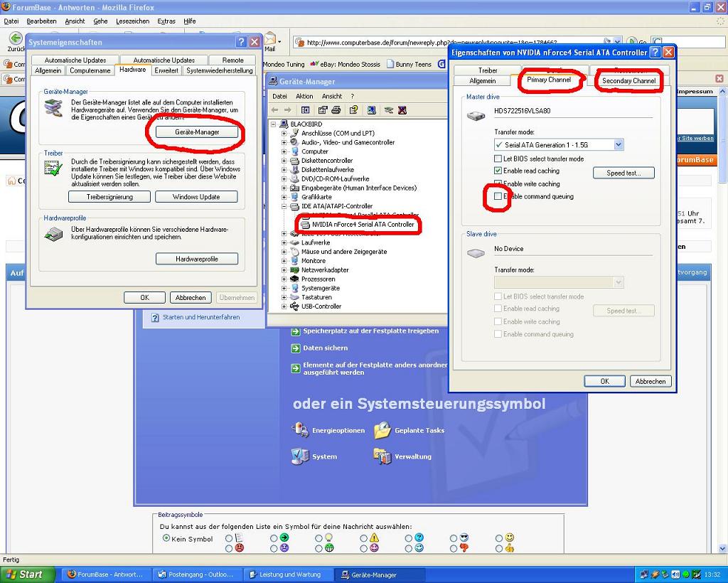This screenshot has width=728, height=583.
Task: Select radio button next to lightbulb symbol
Action: point(318,538)
